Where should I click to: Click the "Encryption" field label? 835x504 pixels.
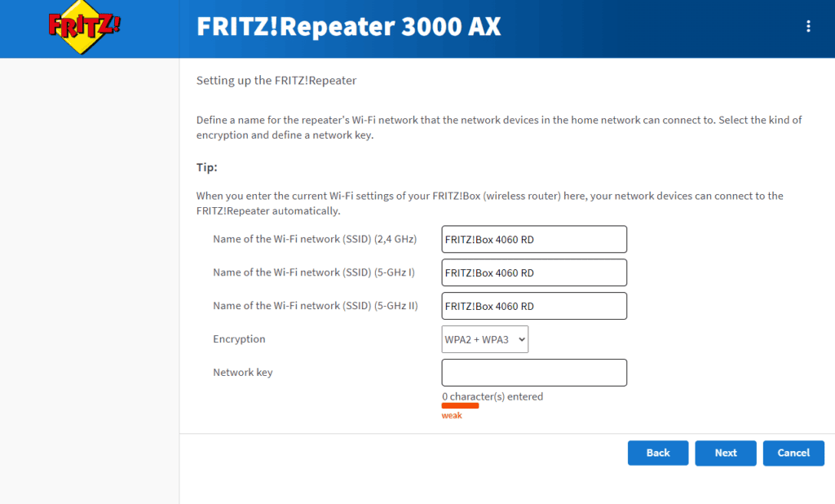[239, 339]
